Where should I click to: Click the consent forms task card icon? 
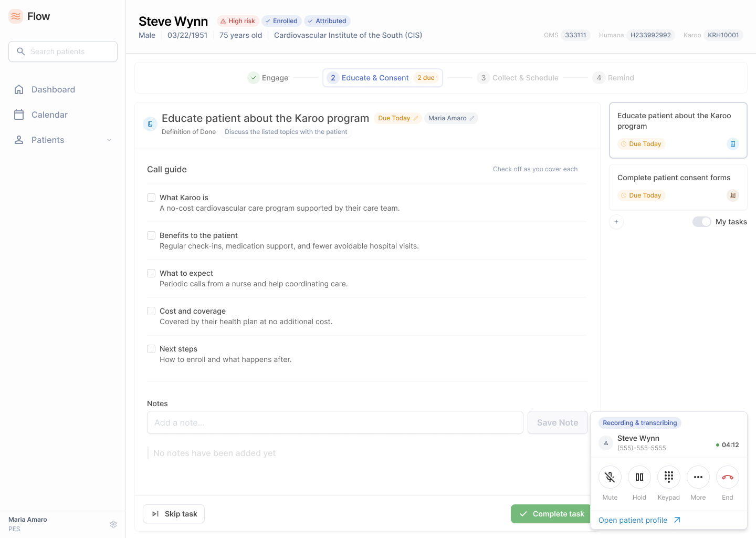(x=733, y=195)
